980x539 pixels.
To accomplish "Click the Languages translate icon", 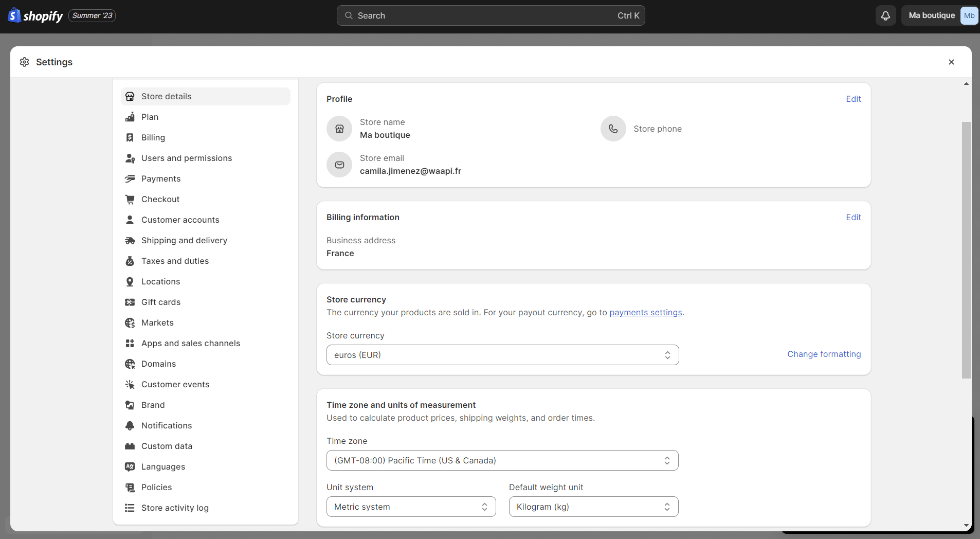I will click(130, 466).
